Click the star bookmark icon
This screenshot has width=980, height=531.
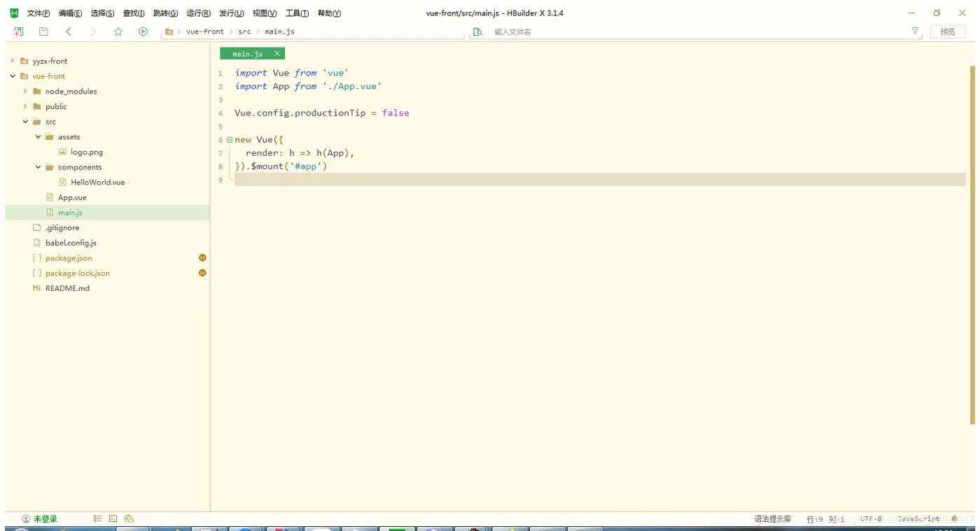(x=118, y=31)
